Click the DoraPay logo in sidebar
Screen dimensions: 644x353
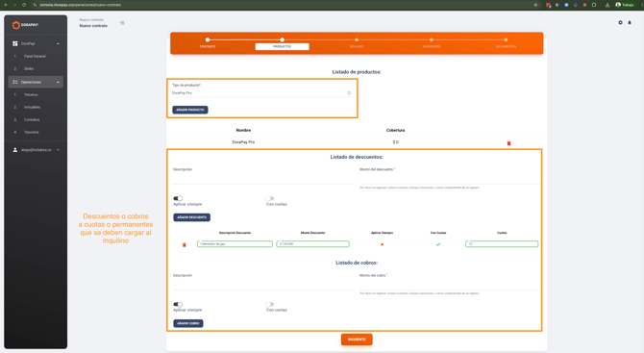coord(25,25)
